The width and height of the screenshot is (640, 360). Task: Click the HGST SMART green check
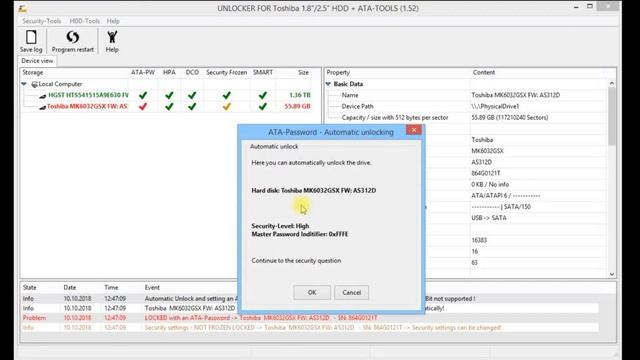tap(262, 95)
